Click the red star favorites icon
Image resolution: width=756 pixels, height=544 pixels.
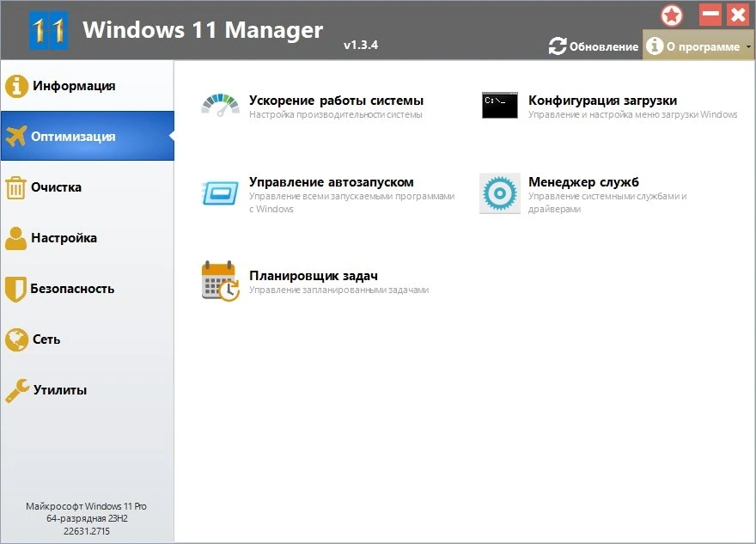point(672,15)
